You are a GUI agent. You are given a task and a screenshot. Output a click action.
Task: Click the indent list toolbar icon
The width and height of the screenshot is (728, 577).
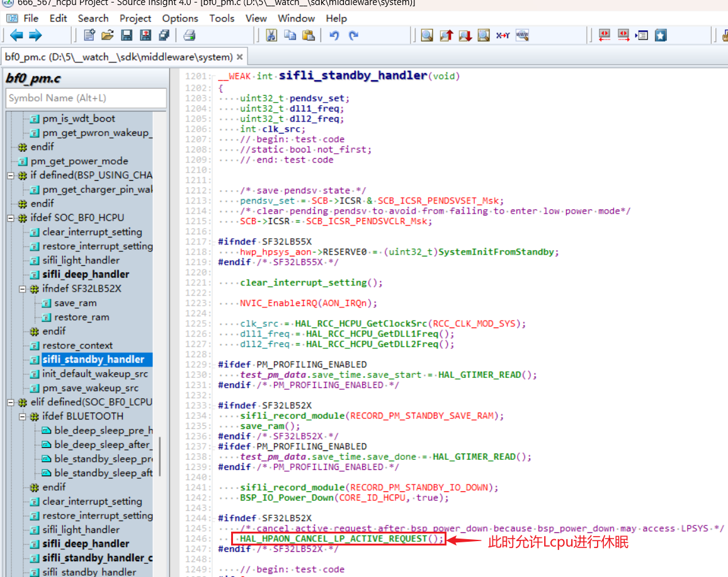coord(642,35)
